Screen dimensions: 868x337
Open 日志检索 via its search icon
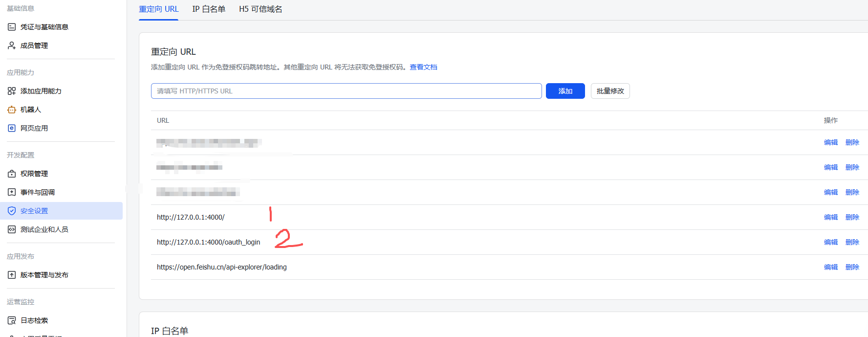12,320
